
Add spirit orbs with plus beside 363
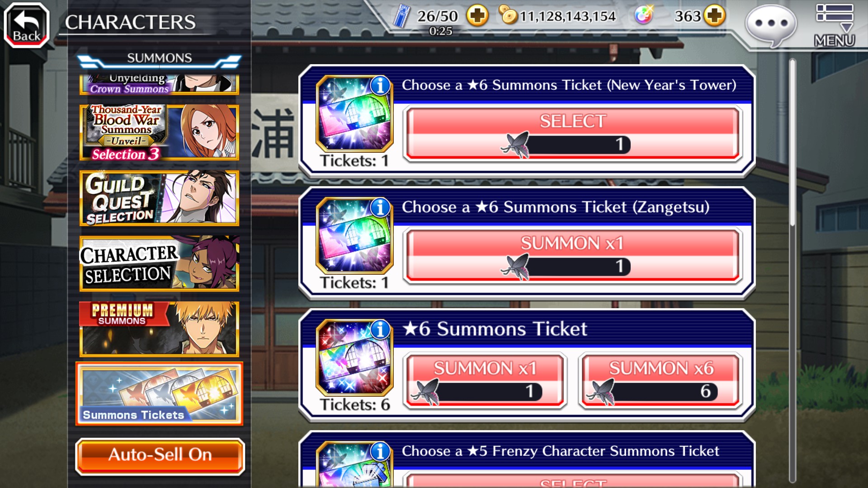tap(714, 16)
